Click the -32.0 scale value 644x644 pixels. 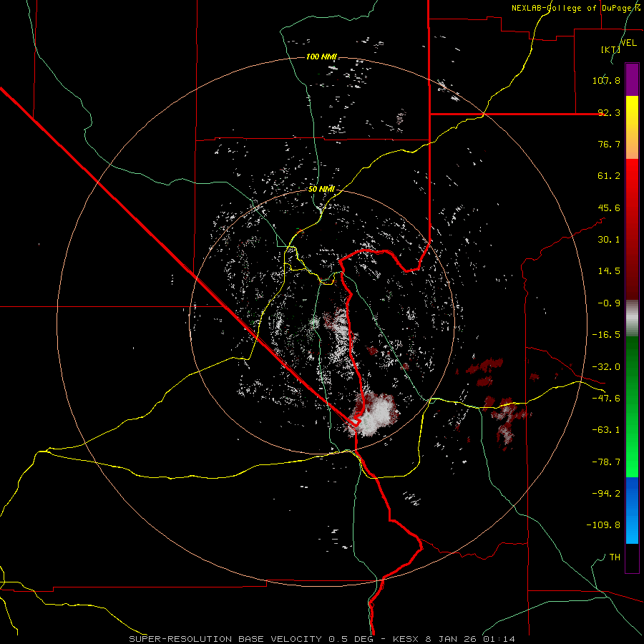click(x=606, y=367)
